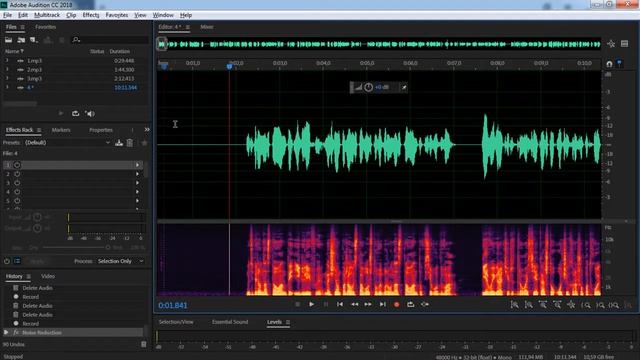Show more panels double-chevron

point(147,130)
